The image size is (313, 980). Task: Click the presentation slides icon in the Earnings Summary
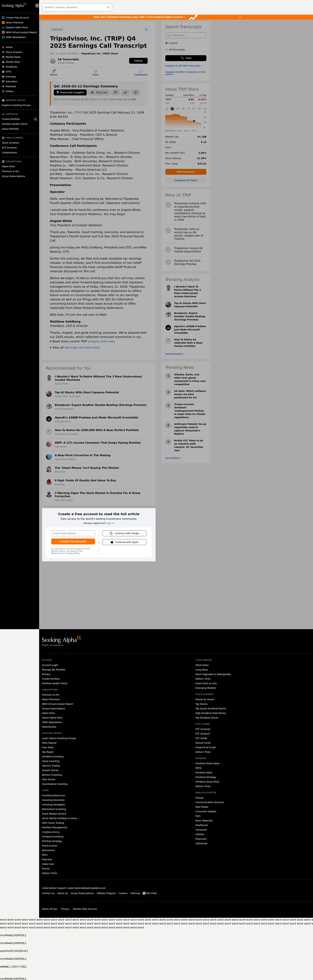click(x=115, y=92)
